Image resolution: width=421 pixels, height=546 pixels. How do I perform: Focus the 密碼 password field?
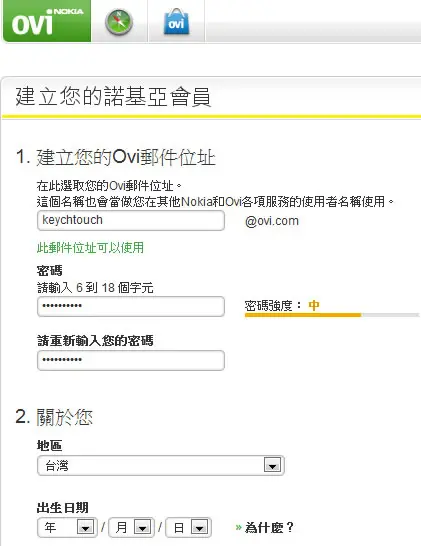131,306
